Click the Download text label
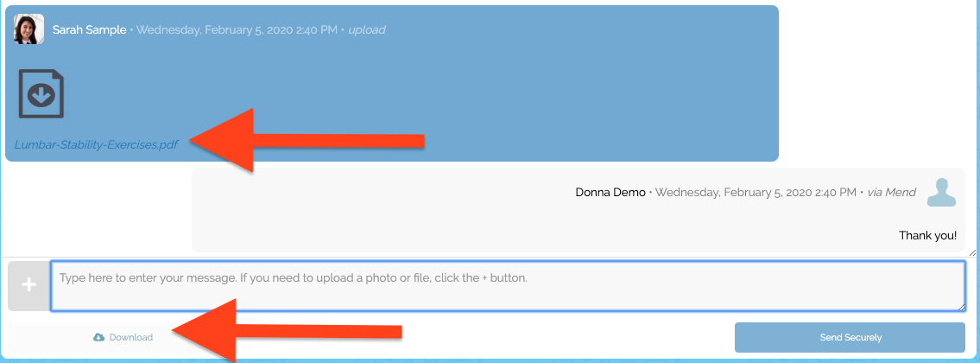The height and width of the screenshot is (363, 980). pyautogui.click(x=131, y=337)
